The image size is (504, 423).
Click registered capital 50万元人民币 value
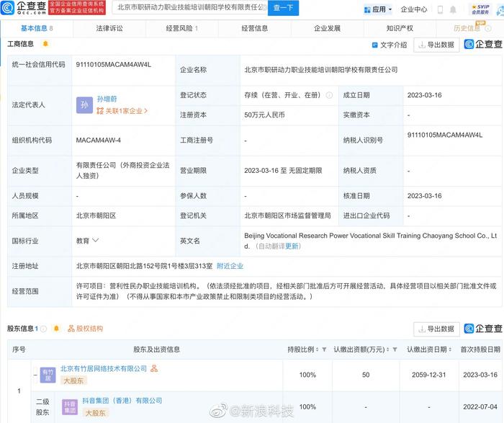click(x=264, y=115)
